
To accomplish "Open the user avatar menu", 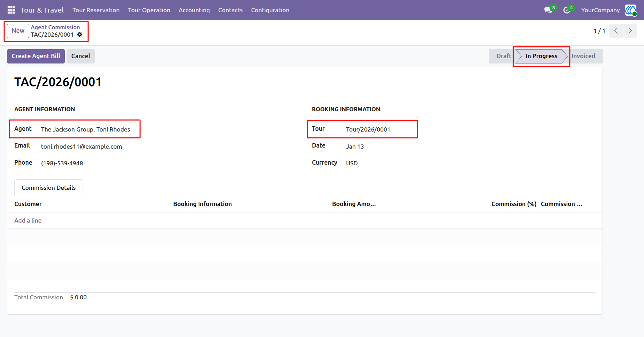I will pos(631,10).
